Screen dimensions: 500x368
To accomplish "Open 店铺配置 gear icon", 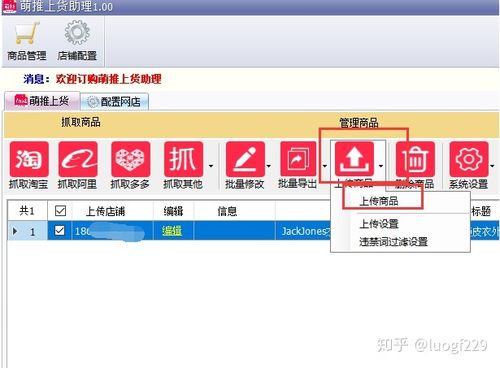I will coord(77,32).
